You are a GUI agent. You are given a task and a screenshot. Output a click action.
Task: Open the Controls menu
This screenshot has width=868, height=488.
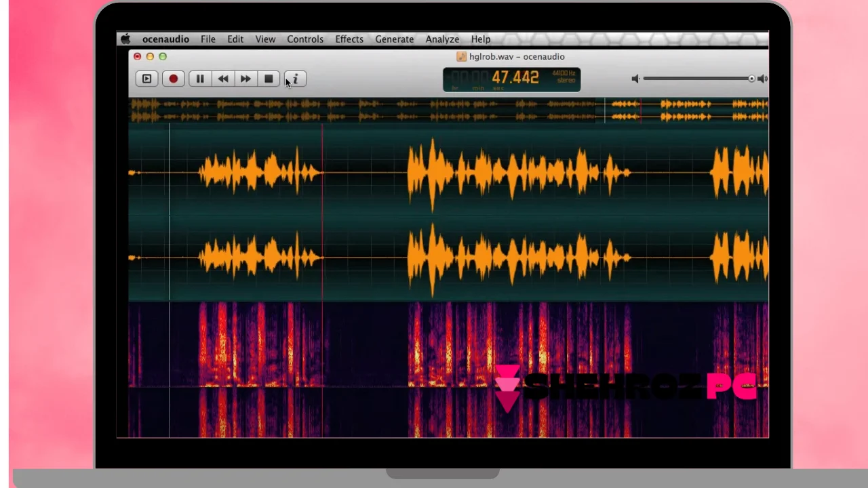[x=305, y=39]
